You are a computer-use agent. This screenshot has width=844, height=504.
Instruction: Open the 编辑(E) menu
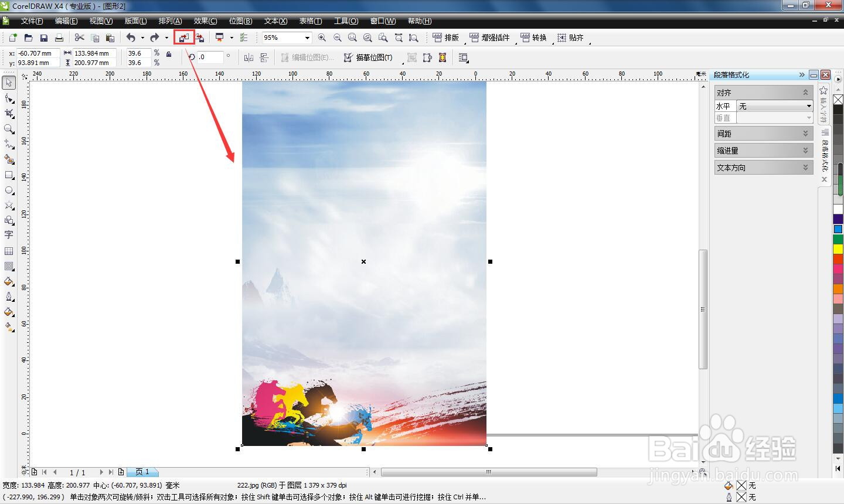(66, 21)
